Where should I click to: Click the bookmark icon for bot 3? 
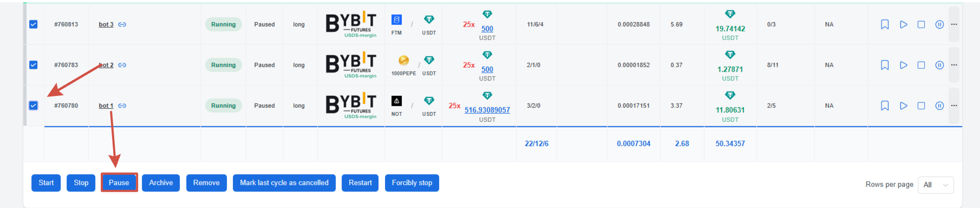click(885, 24)
